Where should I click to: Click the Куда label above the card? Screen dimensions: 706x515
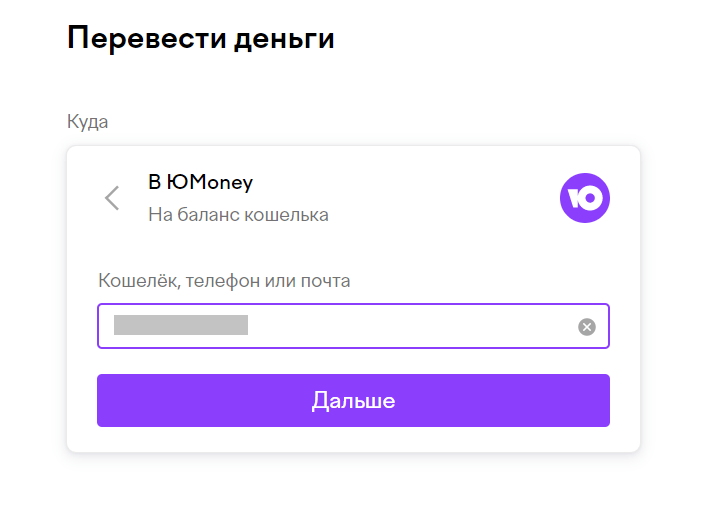87,122
